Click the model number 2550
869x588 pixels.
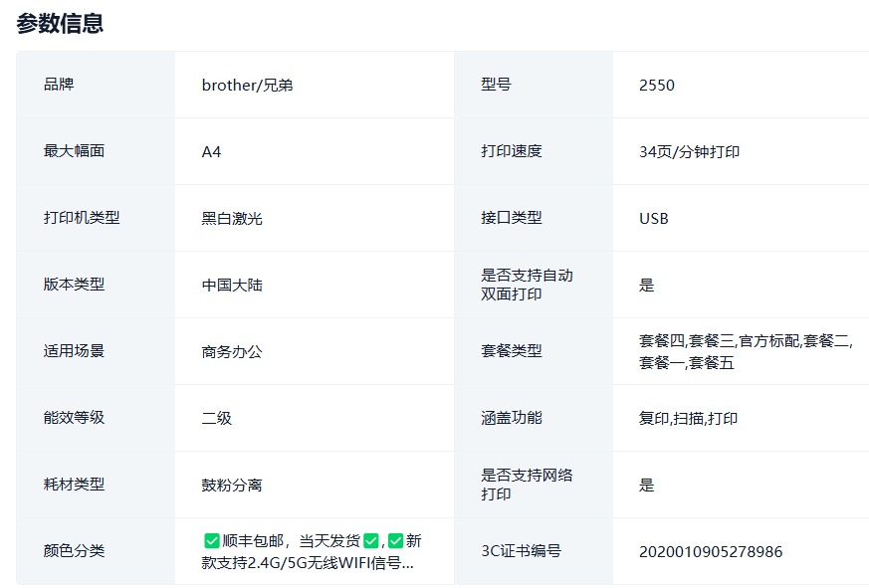657,86
